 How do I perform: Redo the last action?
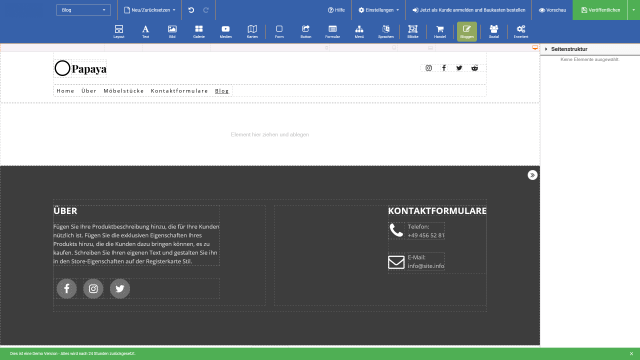tap(206, 10)
